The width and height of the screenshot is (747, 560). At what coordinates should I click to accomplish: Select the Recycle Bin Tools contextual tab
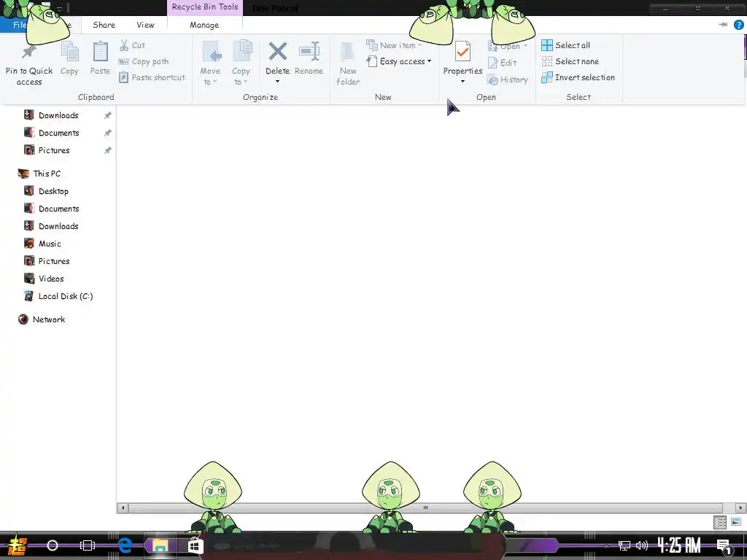pyautogui.click(x=205, y=7)
